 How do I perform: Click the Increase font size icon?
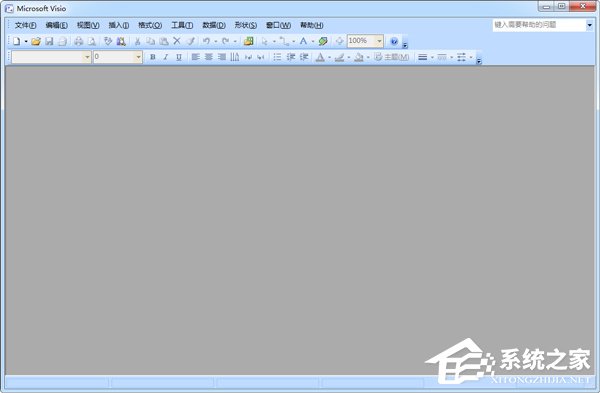pos(261,57)
